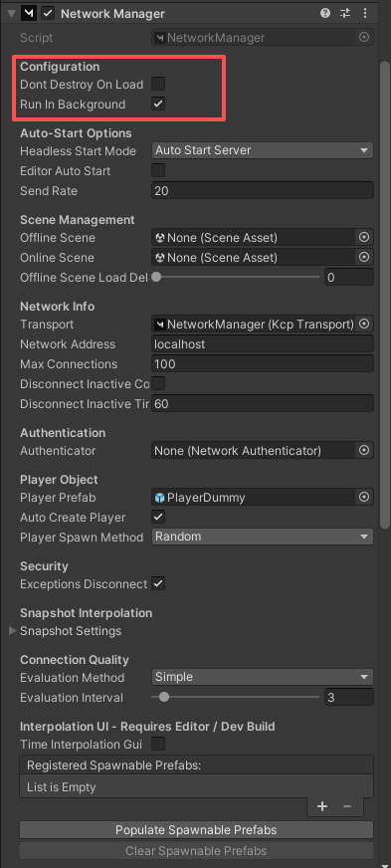This screenshot has width=391, height=868.
Task: Click Evaluation Interval value field showing 3
Action: pos(348,698)
